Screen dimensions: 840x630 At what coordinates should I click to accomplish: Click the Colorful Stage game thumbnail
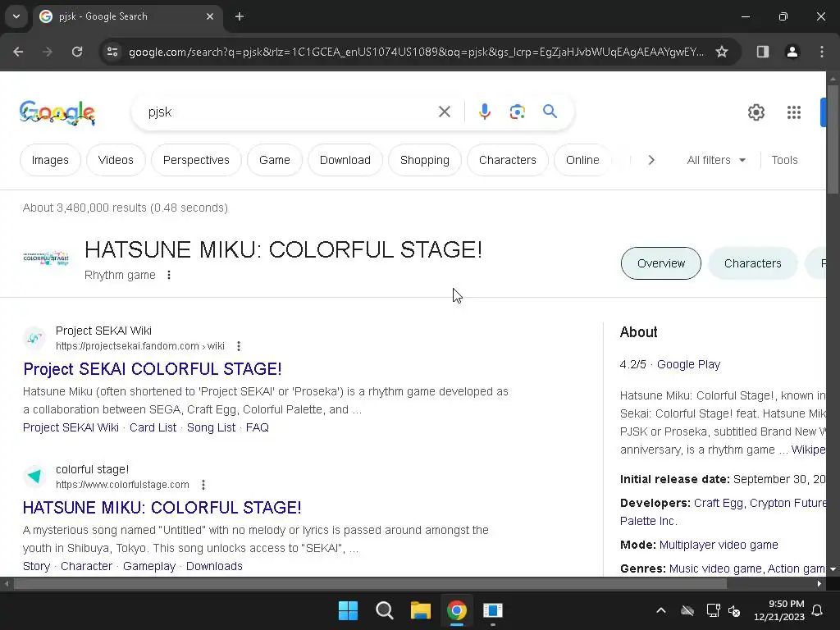pos(46,258)
